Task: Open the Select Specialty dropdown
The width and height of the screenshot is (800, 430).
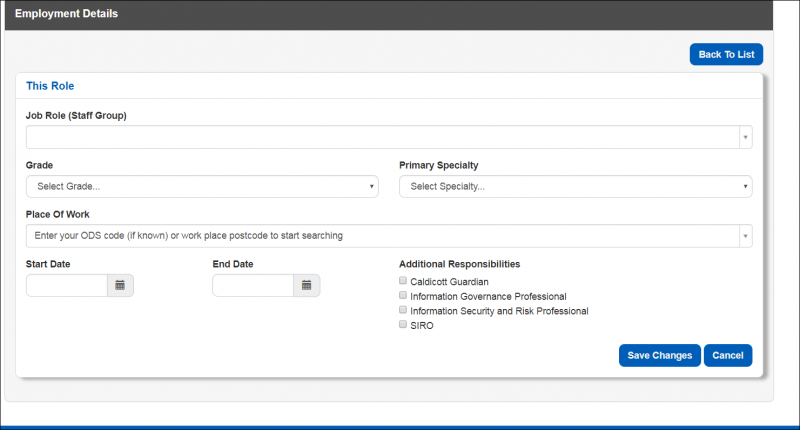Action: click(x=575, y=186)
